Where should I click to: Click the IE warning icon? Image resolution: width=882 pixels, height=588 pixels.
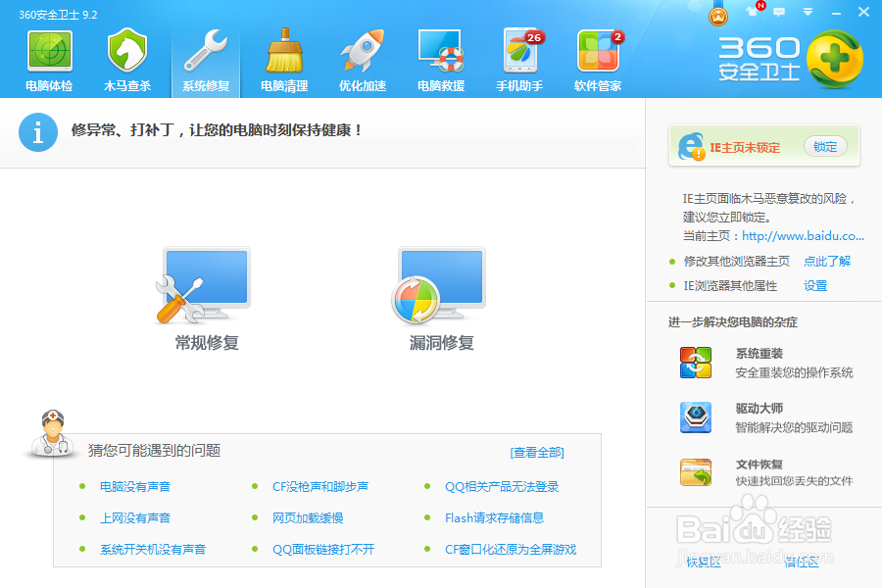click(691, 147)
